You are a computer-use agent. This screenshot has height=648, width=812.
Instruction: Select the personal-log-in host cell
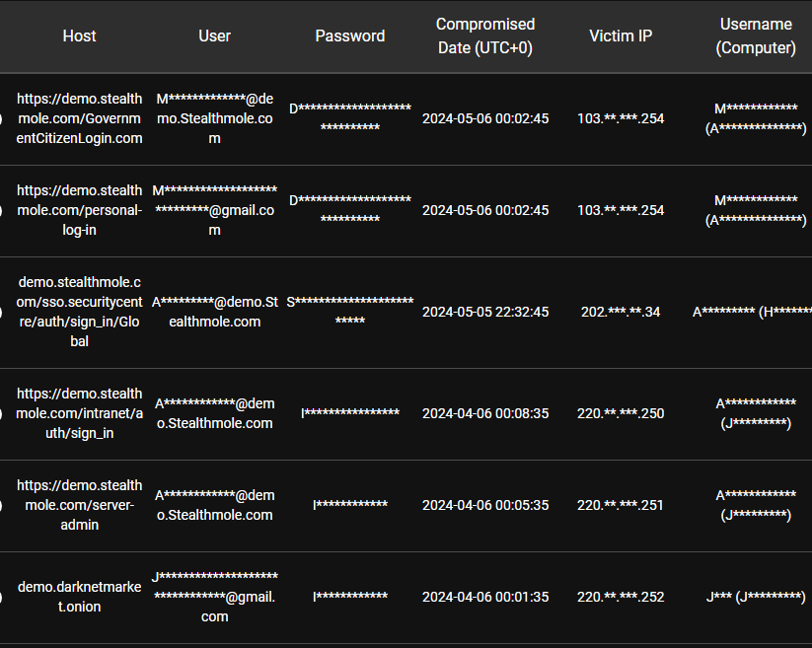79,210
